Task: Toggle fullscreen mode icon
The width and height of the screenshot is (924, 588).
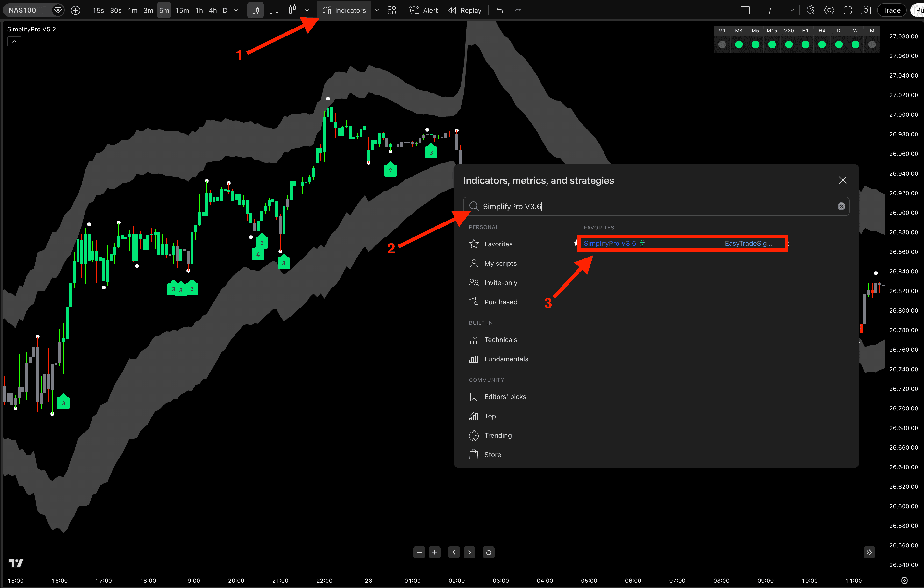Action: [847, 10]
